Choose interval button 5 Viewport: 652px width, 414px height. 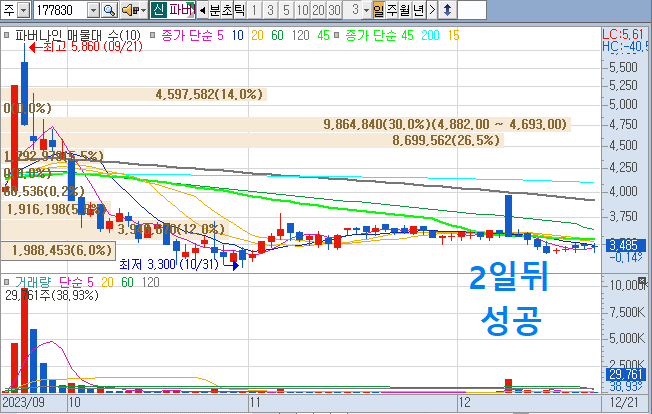[286, 10]
